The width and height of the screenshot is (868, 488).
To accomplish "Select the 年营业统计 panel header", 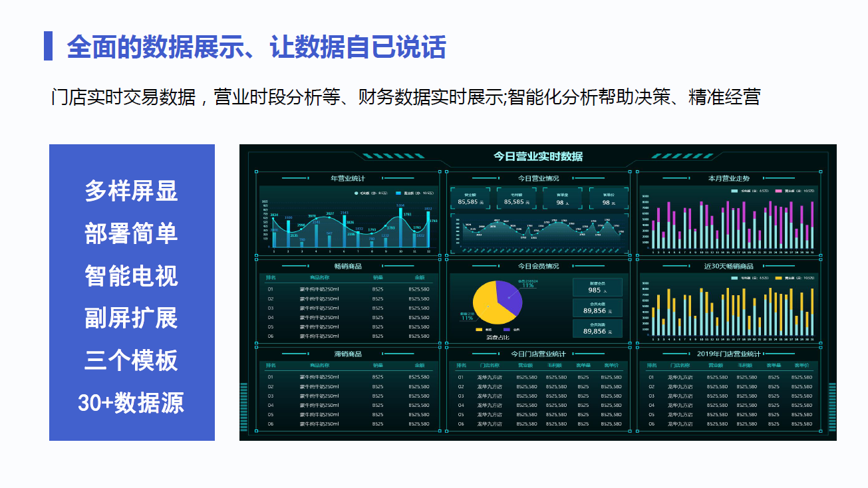I will (347, 178).
